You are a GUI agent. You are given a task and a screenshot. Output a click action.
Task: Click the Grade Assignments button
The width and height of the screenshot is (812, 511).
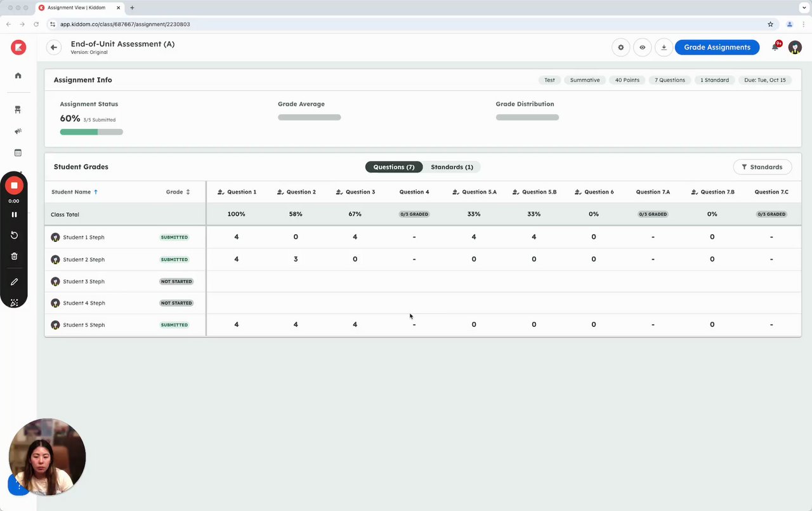point(717,47)
